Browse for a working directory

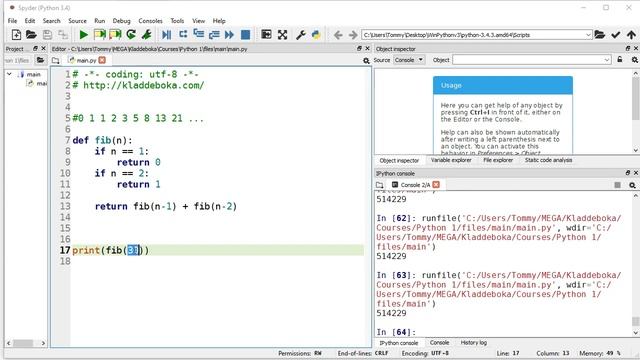click(600, 35)
